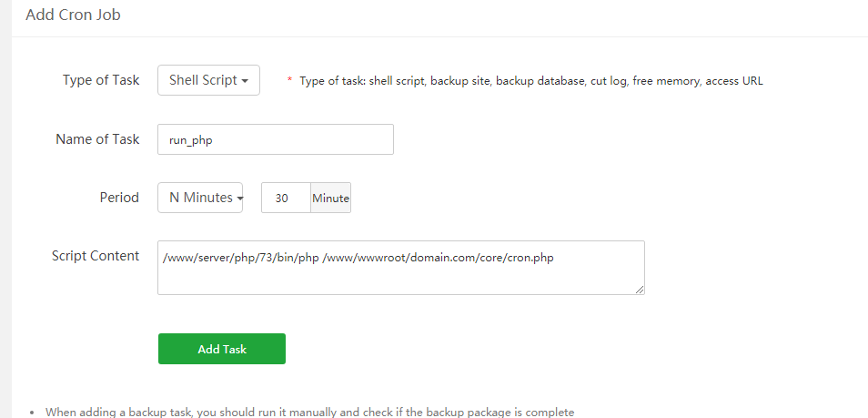
Task: Click the Minute unit addon label
Action: pyautogui.click(x=330, y=199)
